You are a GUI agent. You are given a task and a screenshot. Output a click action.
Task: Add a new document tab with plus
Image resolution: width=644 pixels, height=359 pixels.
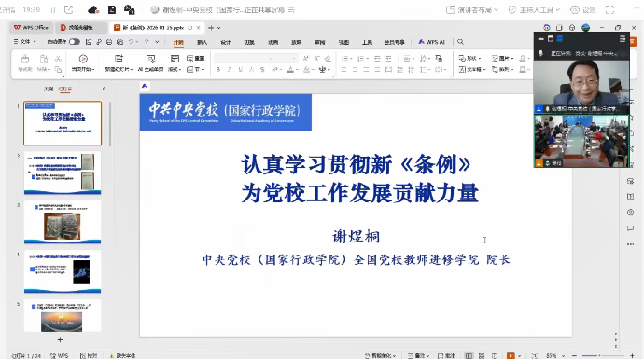pos(211,28)
